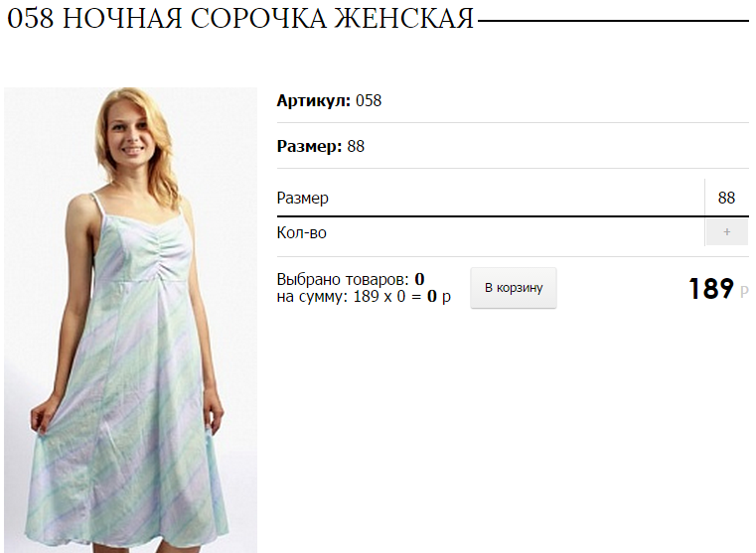Click the grey ruble sign beside price
This screenshot has height=553, width=756.
744,292
